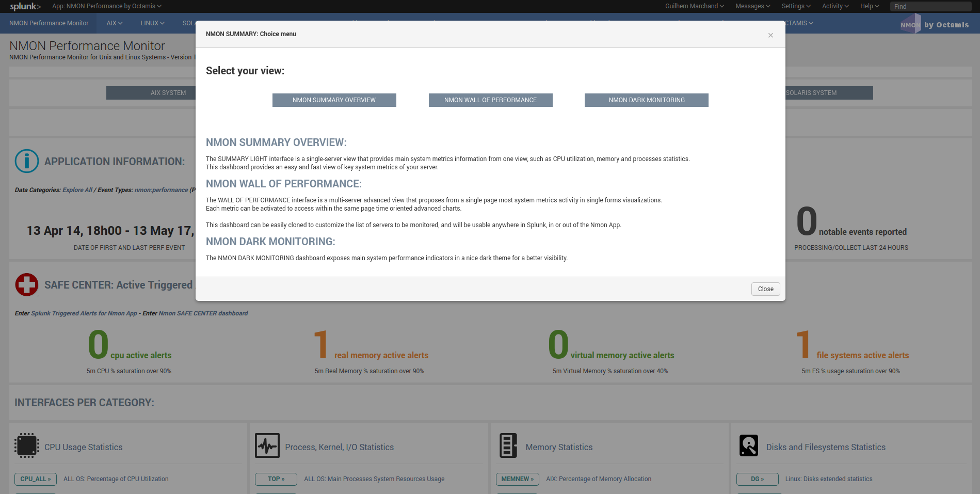Click the red cross icon beside SAFE CENTER
This screenshot has height=494, width=980.
coord(26,284)
